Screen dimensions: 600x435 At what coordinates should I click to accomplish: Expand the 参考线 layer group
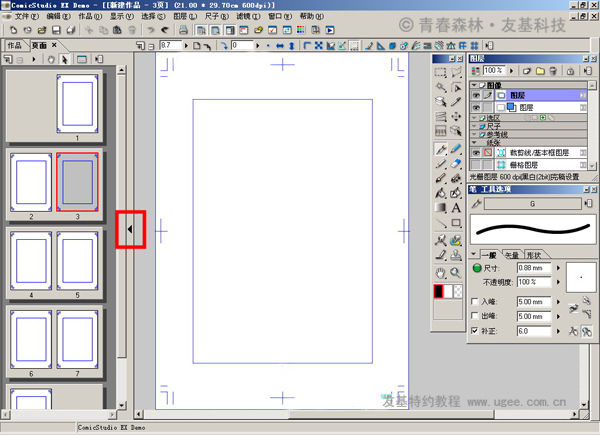tap(474, 134)
